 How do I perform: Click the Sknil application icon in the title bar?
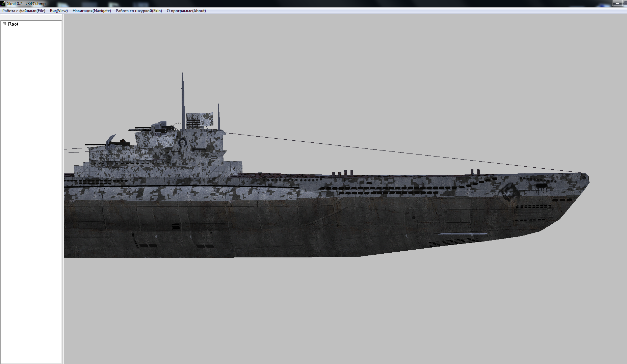[3, 4]
